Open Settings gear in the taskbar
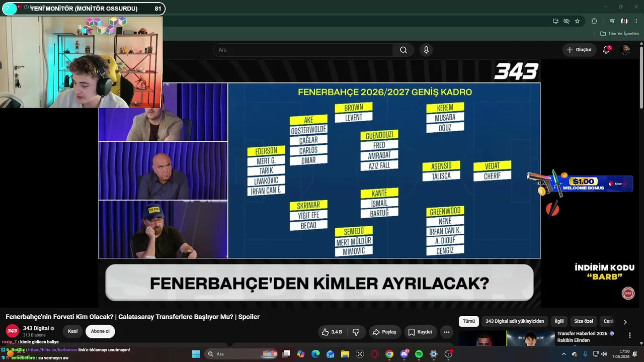This screenshot has width=644, height=362. pos(434,354)
